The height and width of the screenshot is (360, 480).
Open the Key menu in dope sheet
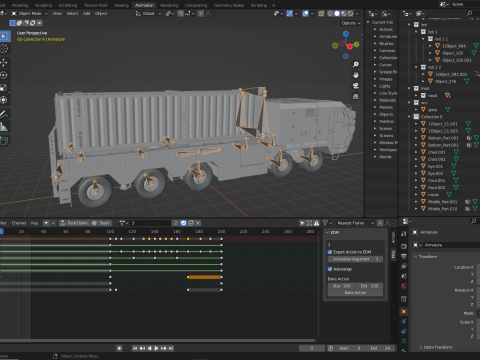coord(34,223)
